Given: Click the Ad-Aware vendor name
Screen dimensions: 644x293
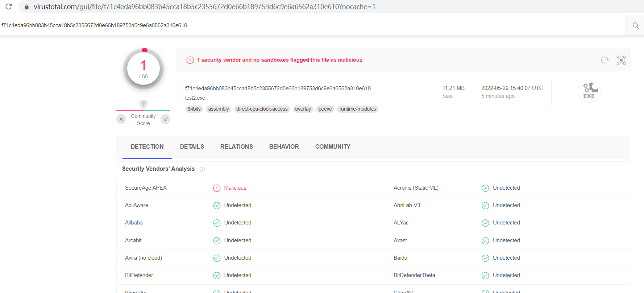Looking at the screenshot, I should (x=137, y=205).
